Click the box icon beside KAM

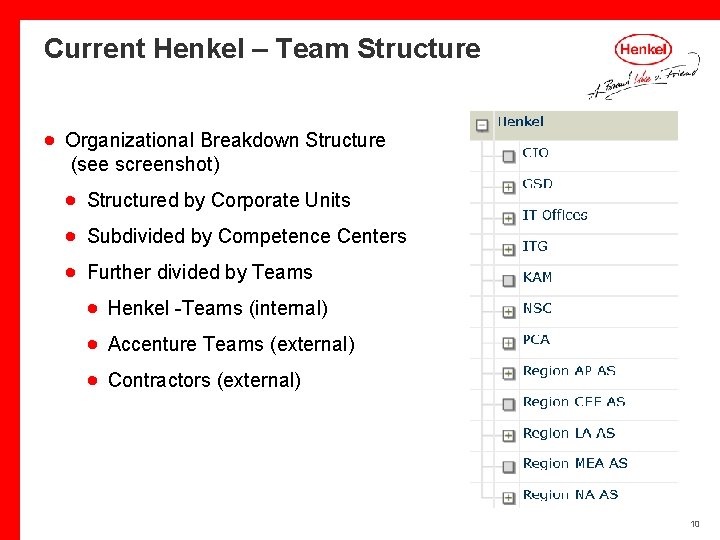508,281
